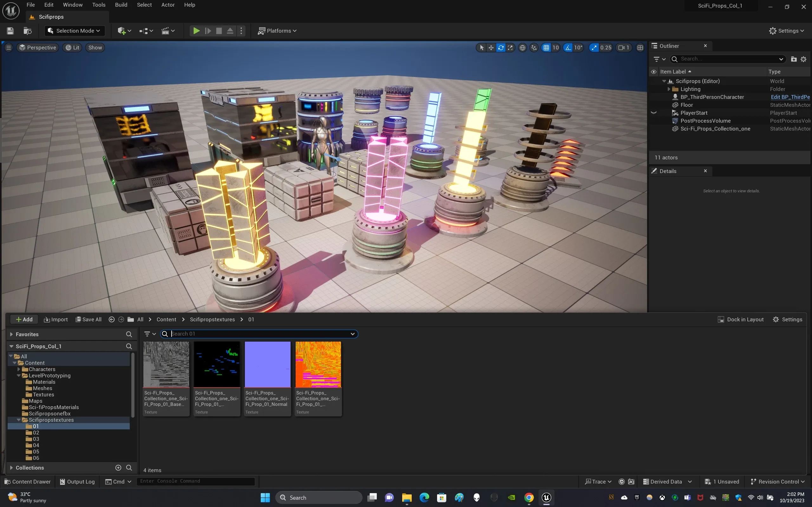This screenshot has width=812, height=507.
Task: Expand the Favorites section
Action: click(11, 334)
